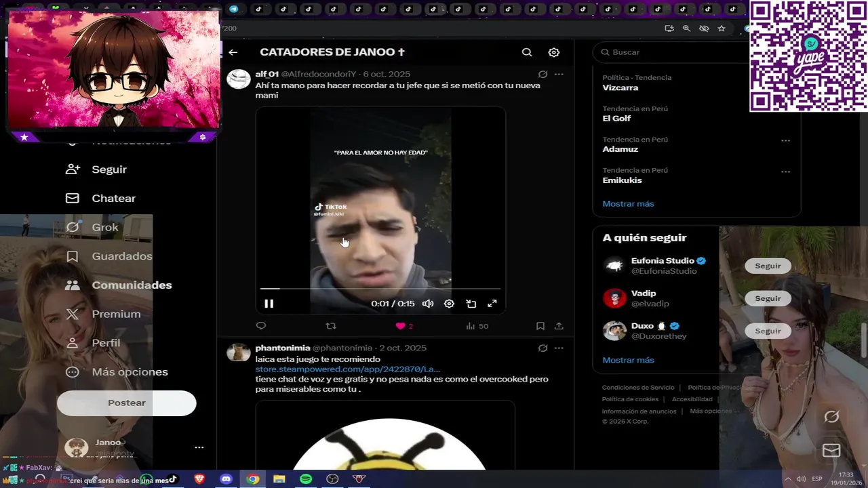Follow Vadip
Image resolution: width=868 pixels, height=488 pixels.
coord(768,298)
